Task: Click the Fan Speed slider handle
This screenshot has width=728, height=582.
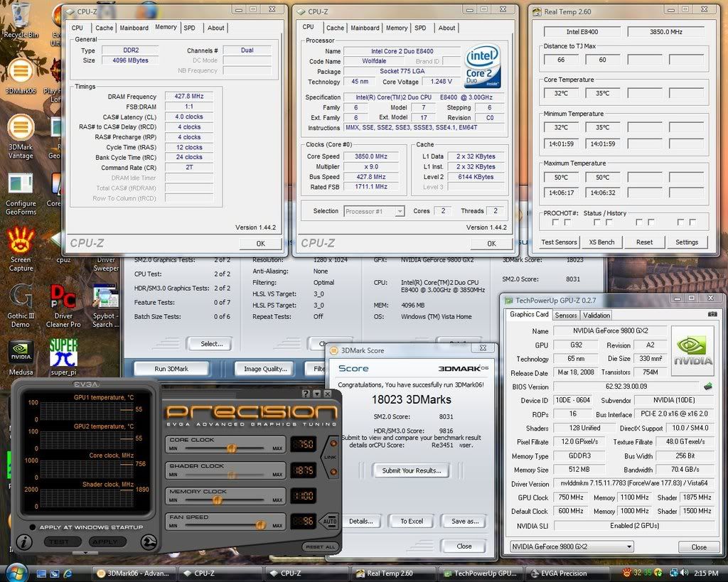Action: tap(260, 525)
